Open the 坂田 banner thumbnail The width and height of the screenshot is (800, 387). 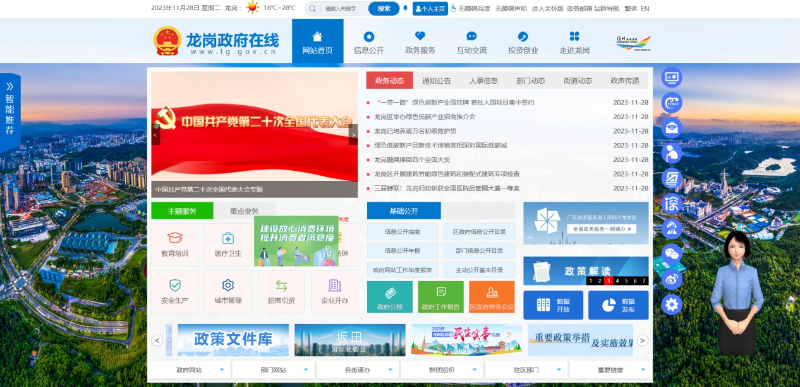point(350,340)
